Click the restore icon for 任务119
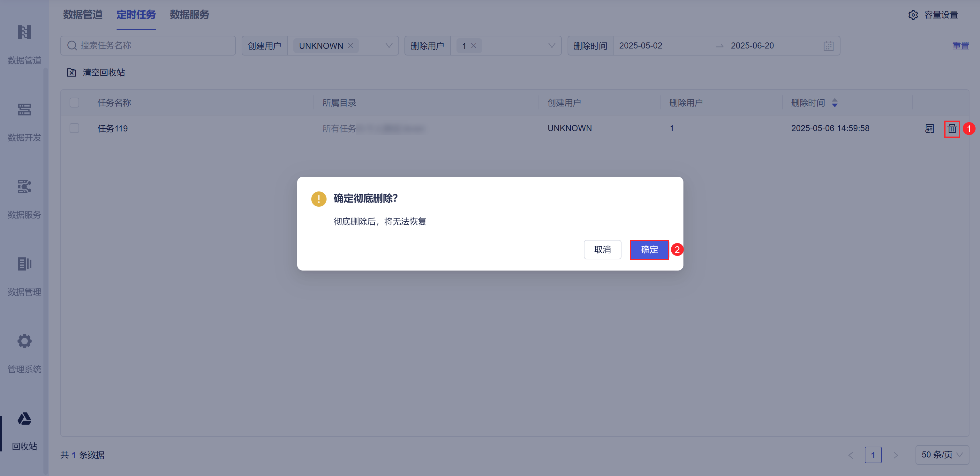This screenshot has height=476, width=980. (929, 129)
